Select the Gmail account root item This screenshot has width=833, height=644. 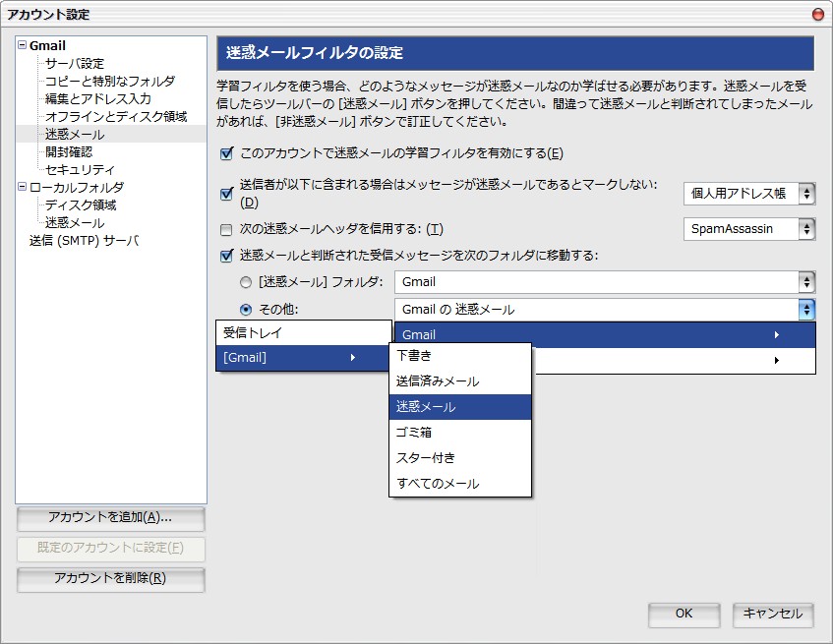click(47, 45)
